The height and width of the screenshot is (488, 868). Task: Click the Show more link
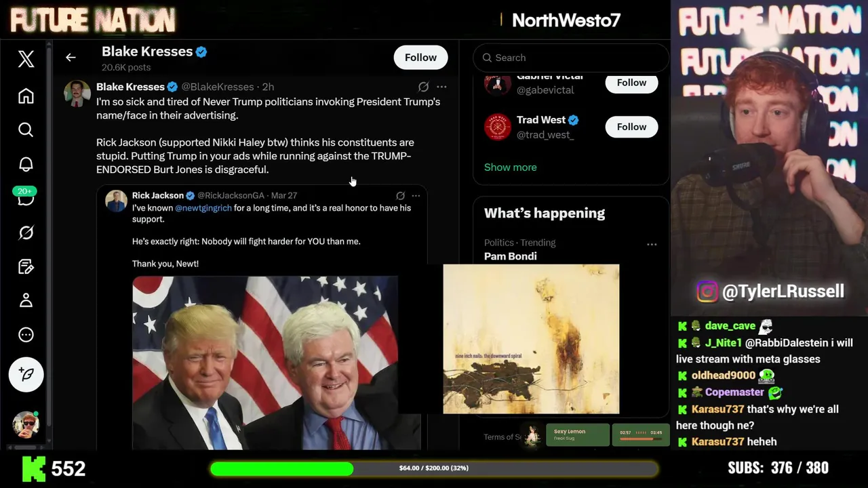point(510,167)
